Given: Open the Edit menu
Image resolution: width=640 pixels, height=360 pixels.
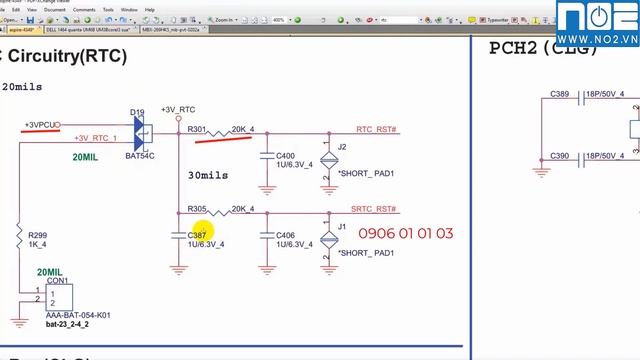Looking at the screenshot, I should (x=16, y=9).
